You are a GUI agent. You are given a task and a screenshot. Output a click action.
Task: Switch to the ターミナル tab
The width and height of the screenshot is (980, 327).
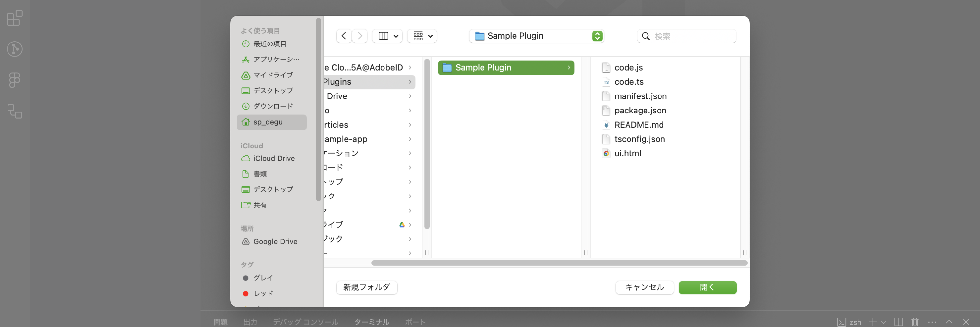(x=371, y=322)
